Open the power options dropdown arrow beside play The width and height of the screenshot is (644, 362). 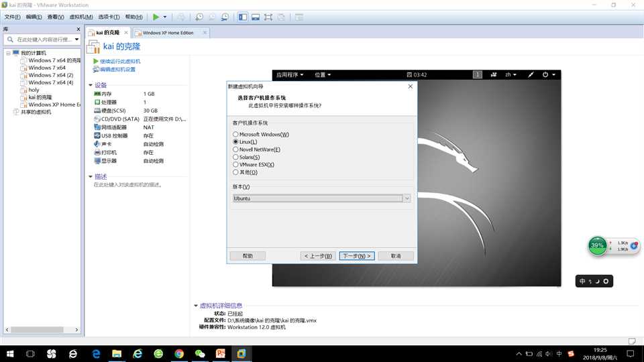[165, 17]
